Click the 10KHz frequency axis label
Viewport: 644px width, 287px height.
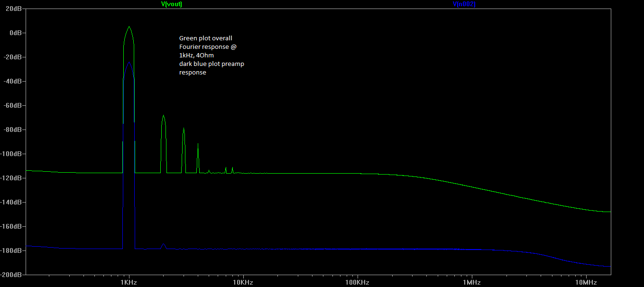coord(243,283)
